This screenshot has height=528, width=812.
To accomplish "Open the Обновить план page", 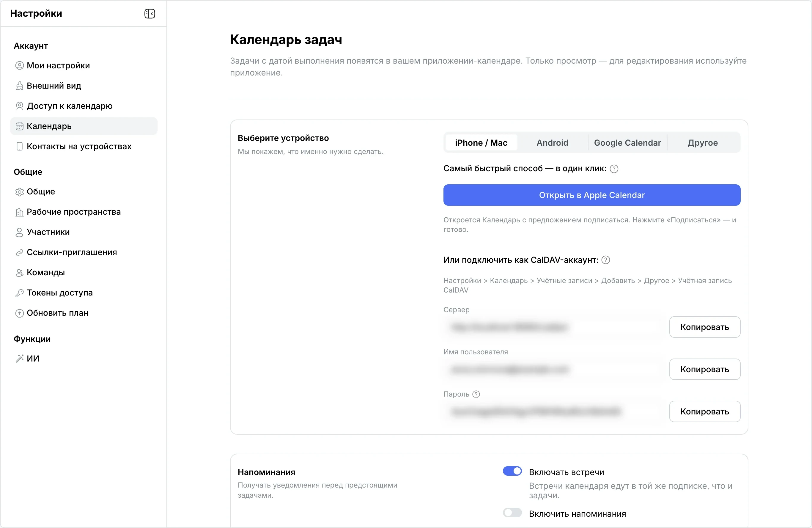I will 84,313.
